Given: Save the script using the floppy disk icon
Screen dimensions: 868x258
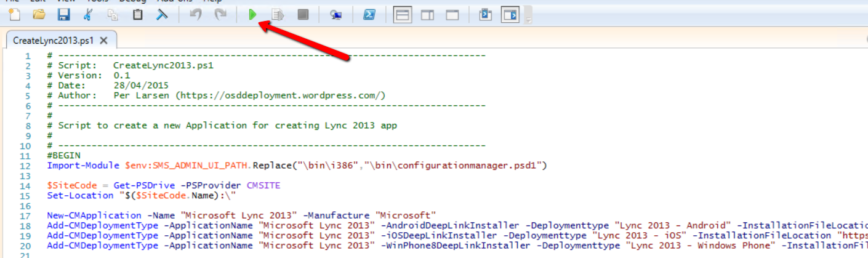Looking at the screenshot, I should (63, 15).
